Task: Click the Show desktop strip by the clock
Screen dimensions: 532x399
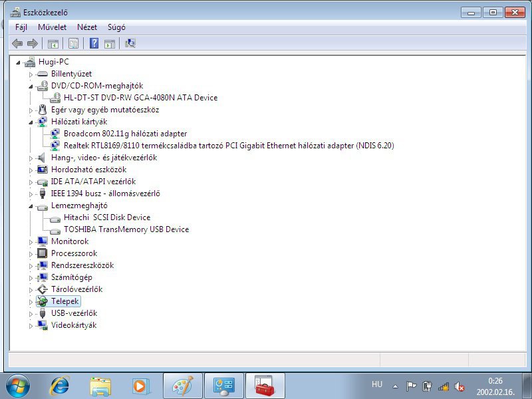Action: click(x=527, y=386)
